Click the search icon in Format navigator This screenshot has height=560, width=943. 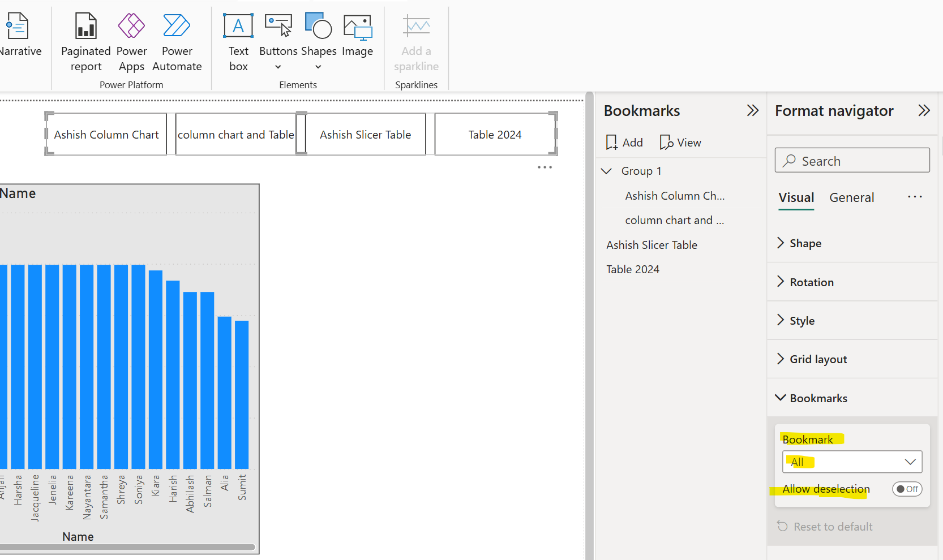790,161
